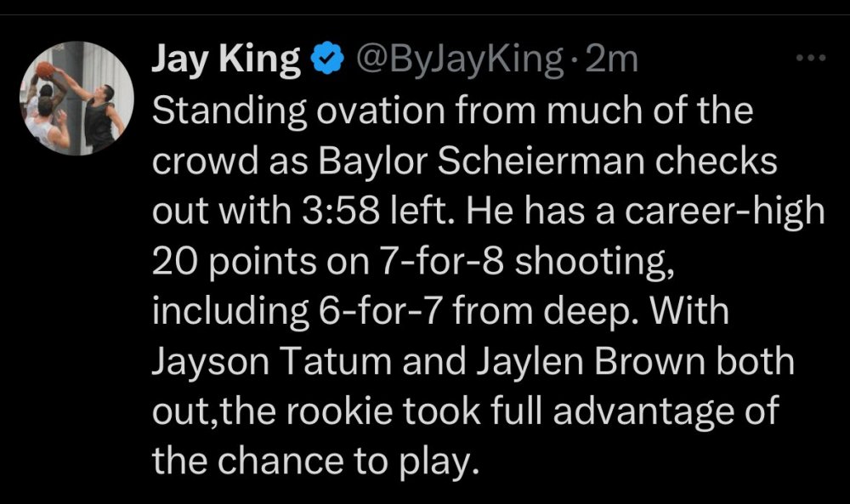Screen dimensions: 850x504
Task: Click "6-for-7" in the tweet text
Action: pyautogui.click(x=372, y=311)
